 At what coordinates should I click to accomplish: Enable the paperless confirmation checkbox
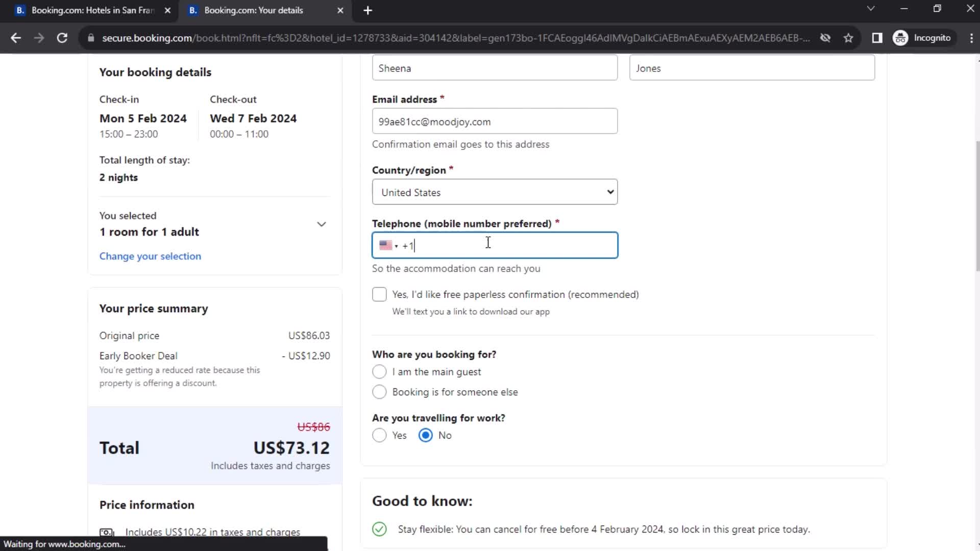pyautogui.click(x=380, y=294)
